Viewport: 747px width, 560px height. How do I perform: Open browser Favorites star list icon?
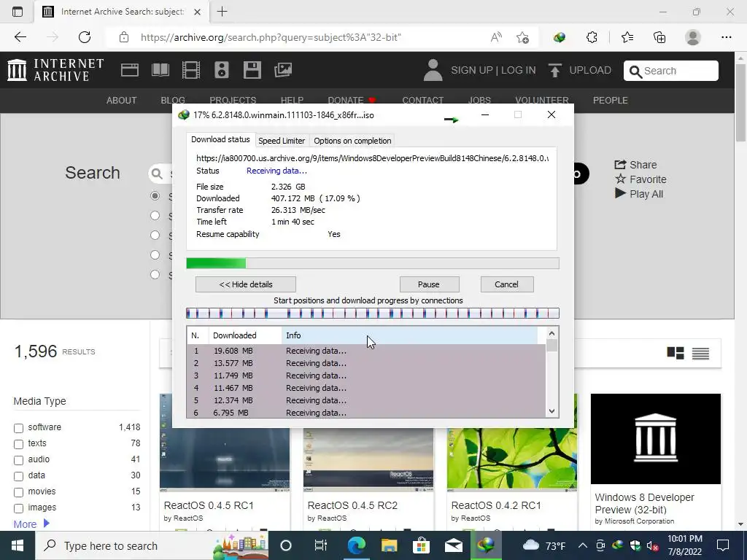[x=627, y=37]
